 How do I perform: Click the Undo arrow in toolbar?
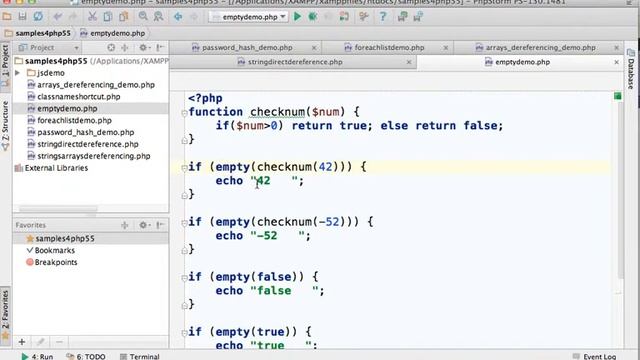(x=58, y=17)
